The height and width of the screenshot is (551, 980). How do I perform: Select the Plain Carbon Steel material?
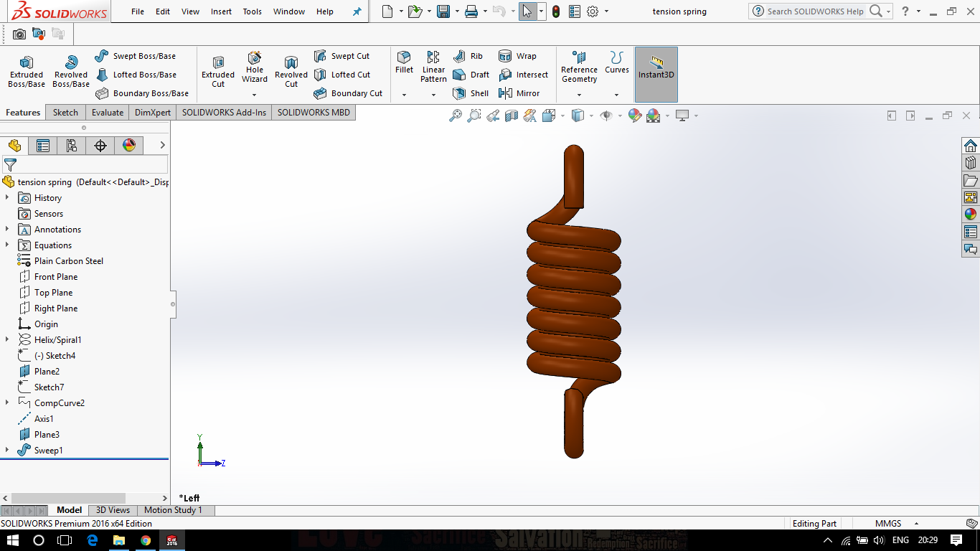coord(60,261)
